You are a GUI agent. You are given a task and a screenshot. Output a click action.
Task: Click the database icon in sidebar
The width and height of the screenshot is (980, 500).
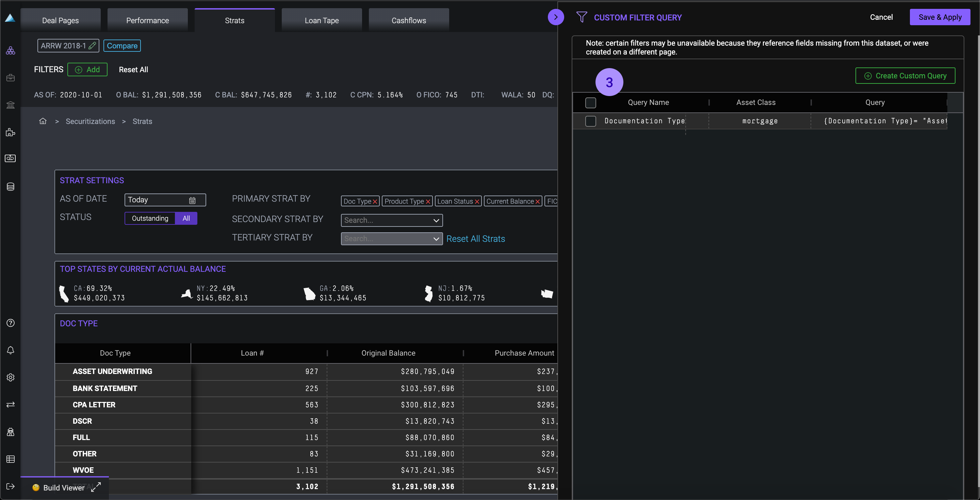coord(11,187)
